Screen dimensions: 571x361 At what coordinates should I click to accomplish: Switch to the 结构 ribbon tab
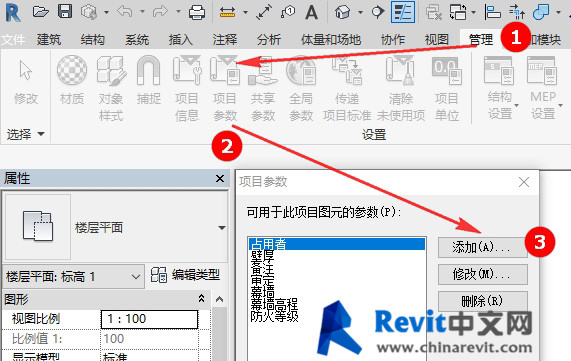(93, 39)
